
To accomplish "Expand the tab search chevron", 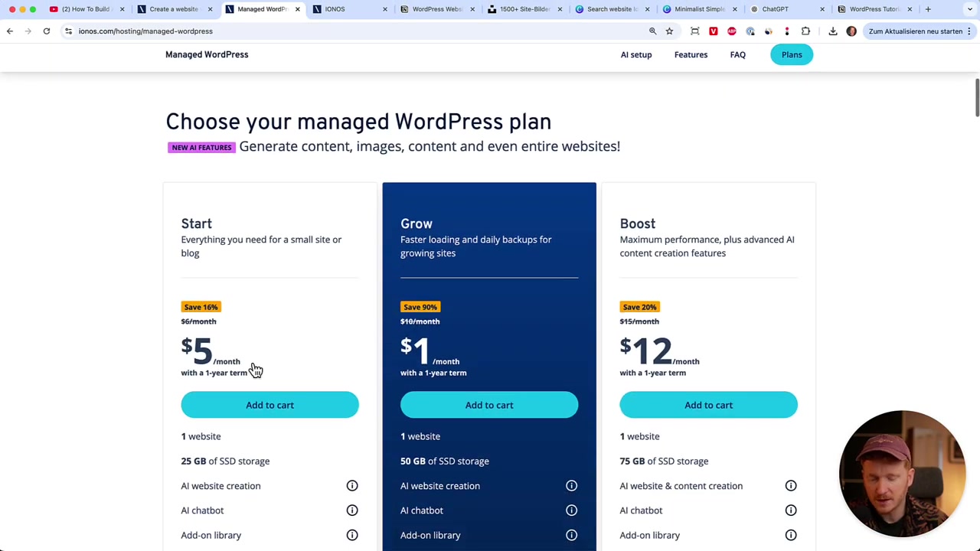I will pyautogui.click(x=970, y=9).
